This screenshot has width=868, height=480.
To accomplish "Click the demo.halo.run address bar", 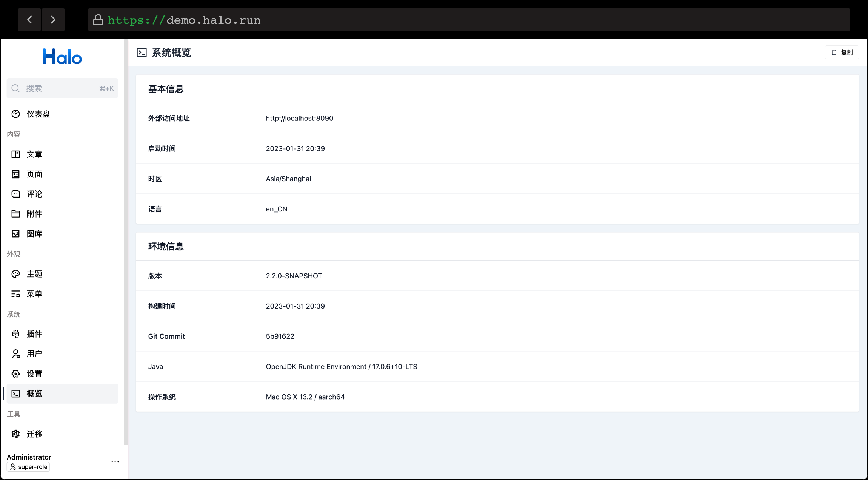I will pyautogui.click(x=468, y=20).
